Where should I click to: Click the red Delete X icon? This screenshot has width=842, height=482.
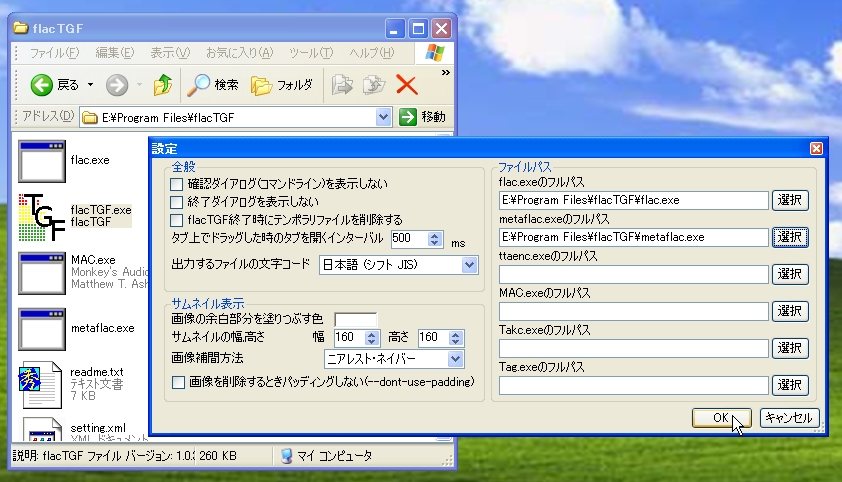pos(407,85)
